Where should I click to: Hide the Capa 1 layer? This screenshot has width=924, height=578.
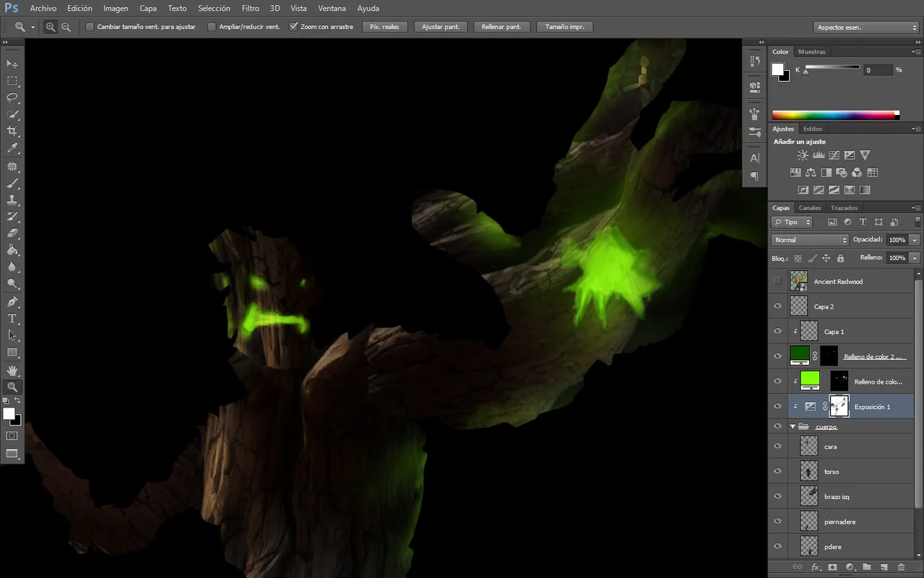coord(777,332)
